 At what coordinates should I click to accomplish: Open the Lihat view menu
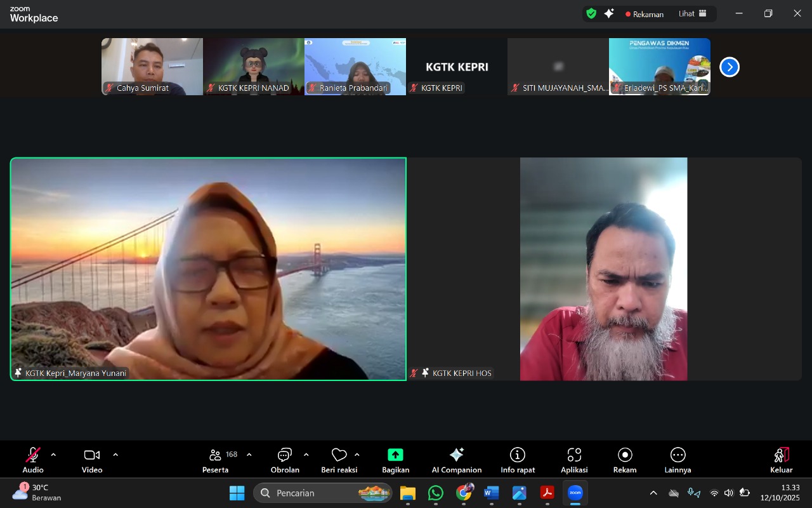point(693,13)
